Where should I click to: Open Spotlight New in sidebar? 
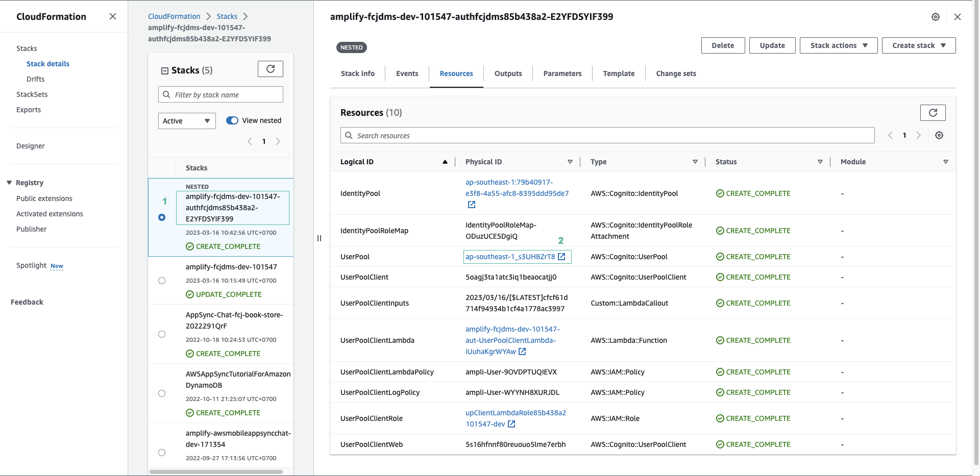(40, 265)
